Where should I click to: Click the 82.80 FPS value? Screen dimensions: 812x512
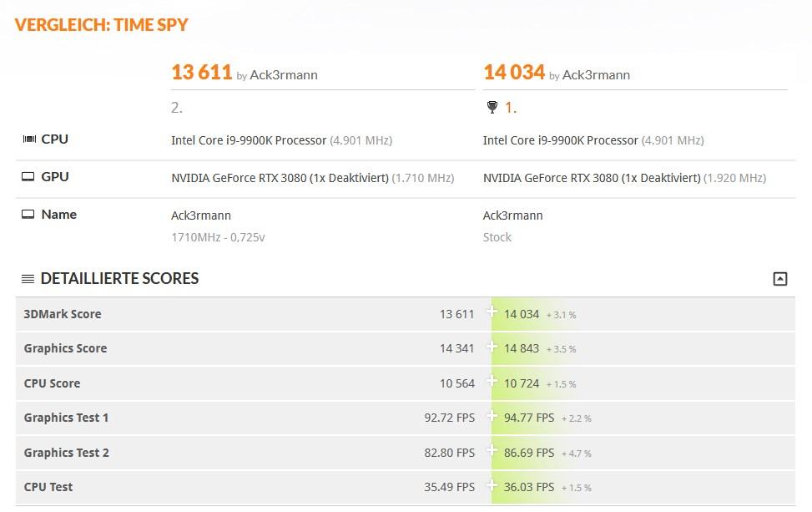click(450, 453)
